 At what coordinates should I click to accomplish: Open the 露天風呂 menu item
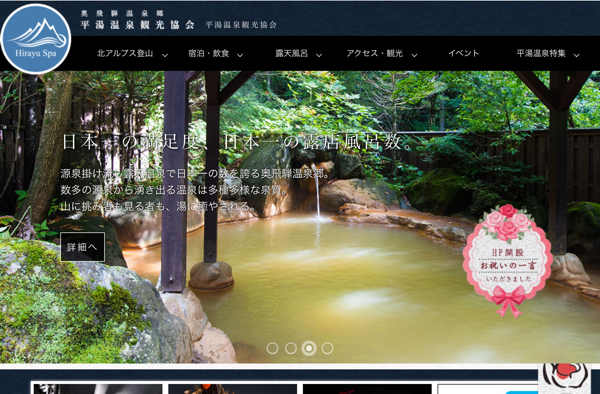pyautogui.click(x=292, y=53)
